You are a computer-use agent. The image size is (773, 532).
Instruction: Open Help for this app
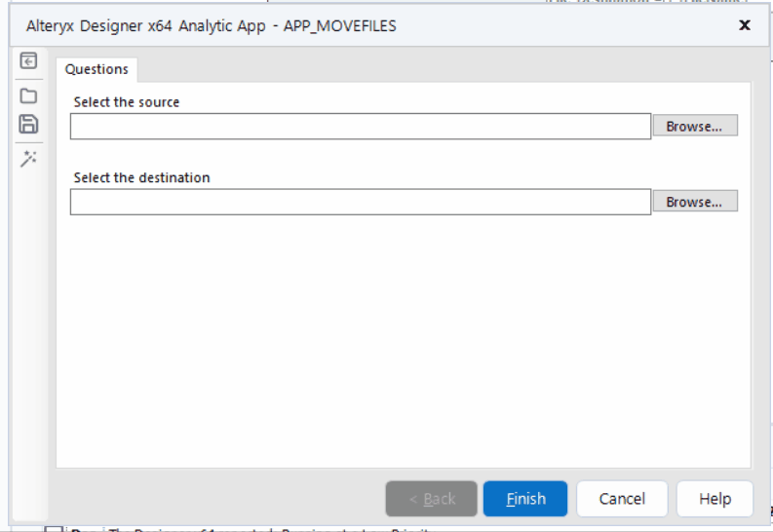click(x=715, y=499)
